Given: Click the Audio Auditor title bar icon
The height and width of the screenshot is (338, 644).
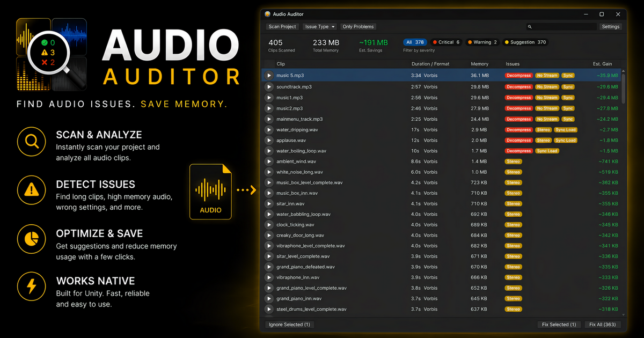Looking at the screenshot, I should pyautogui.click(x=268, y=14).
